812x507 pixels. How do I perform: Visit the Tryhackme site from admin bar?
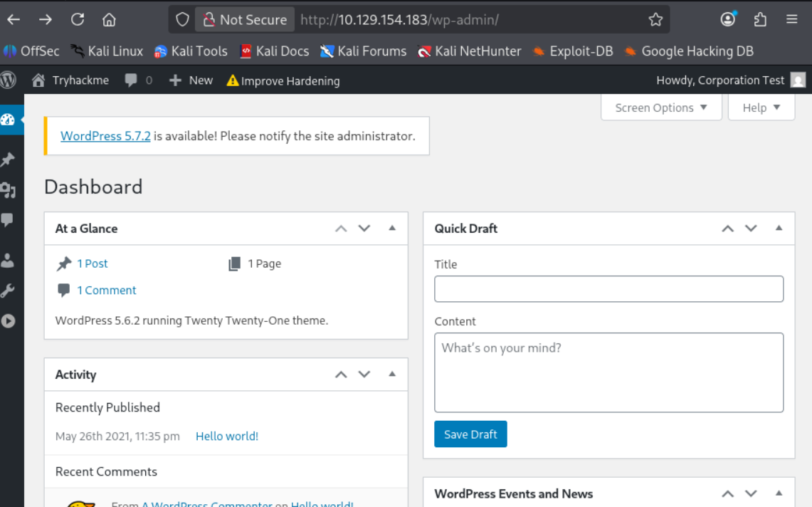coord(70,80)
